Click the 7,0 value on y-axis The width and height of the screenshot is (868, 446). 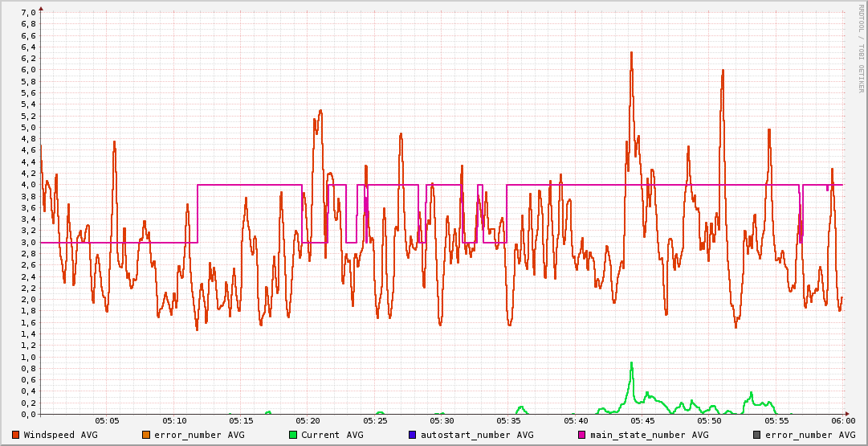click(x=28, y=13)
